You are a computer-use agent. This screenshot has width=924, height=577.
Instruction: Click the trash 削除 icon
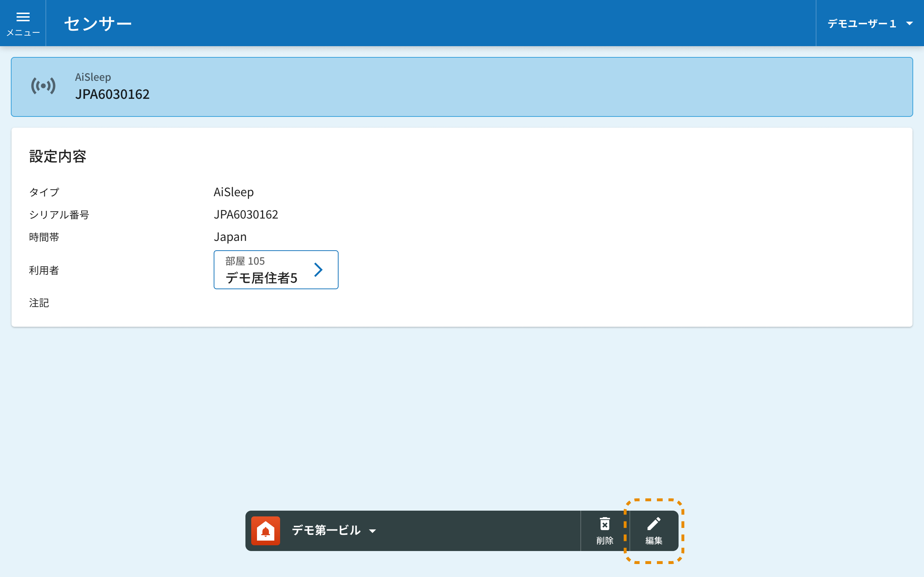(605, 524)
